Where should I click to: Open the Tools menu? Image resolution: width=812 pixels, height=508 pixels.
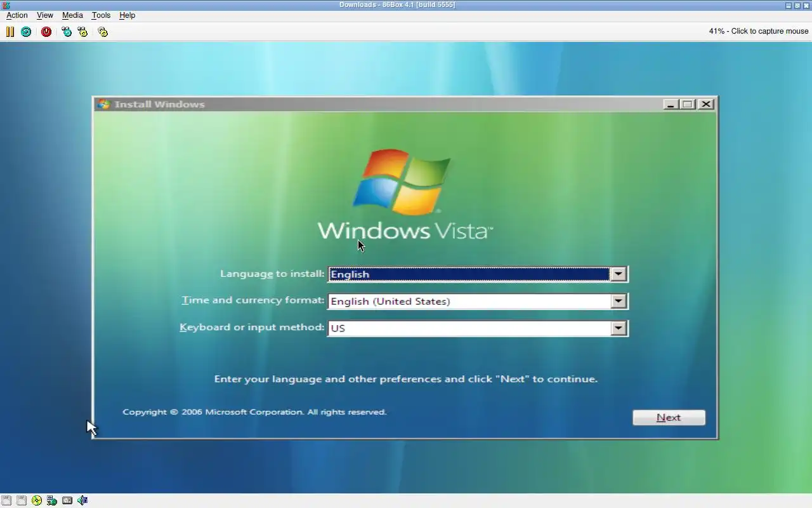click(101, 15)
